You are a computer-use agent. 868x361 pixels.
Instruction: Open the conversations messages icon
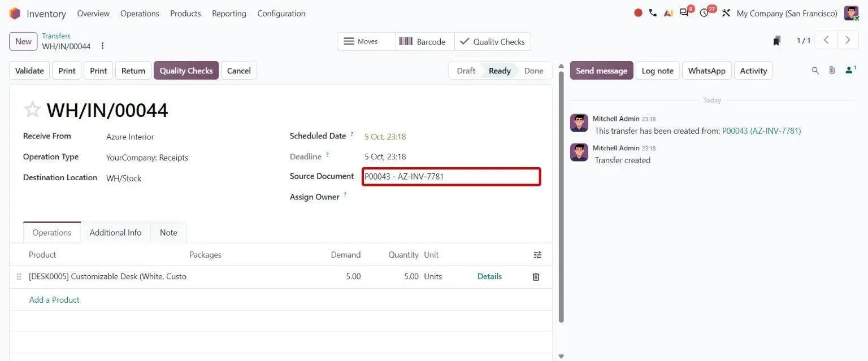(x=684, y=13)
